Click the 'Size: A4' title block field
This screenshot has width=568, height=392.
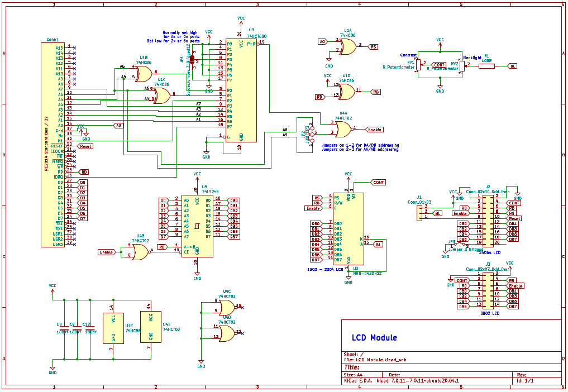353,375
